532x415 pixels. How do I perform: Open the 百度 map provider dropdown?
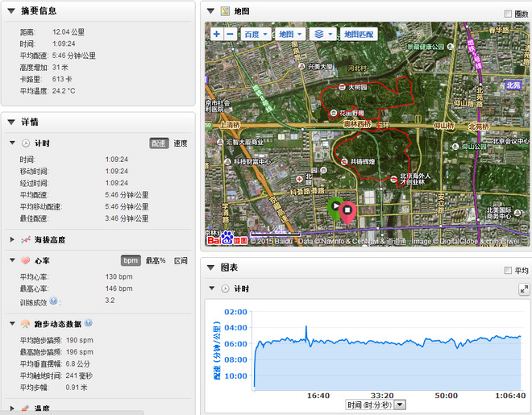coord(256,35)
